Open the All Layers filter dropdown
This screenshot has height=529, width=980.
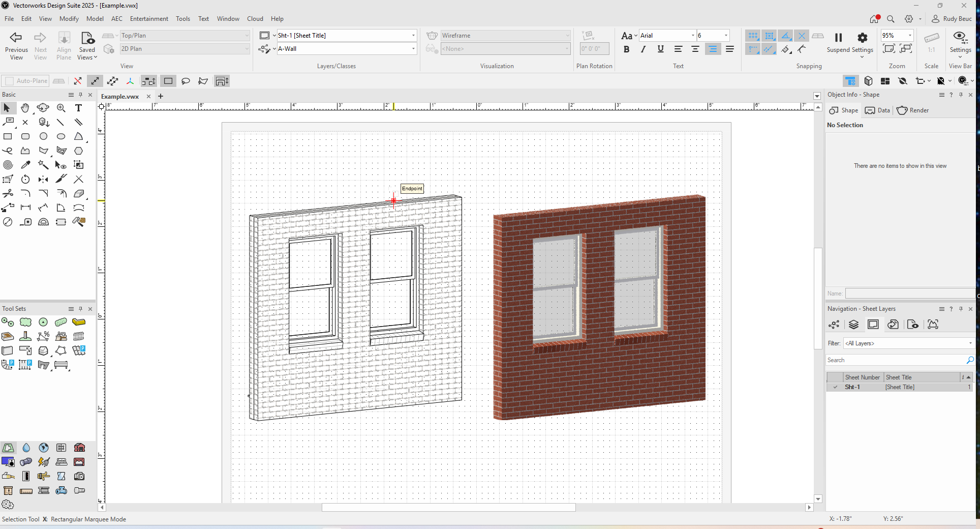pyautogui.click(x=908, y=343)
